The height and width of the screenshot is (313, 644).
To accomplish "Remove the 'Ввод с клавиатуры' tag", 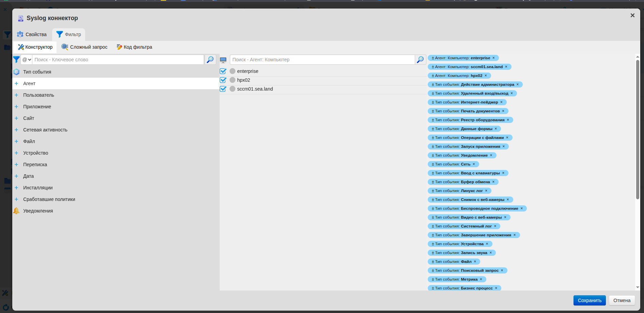I will point(503,173).
